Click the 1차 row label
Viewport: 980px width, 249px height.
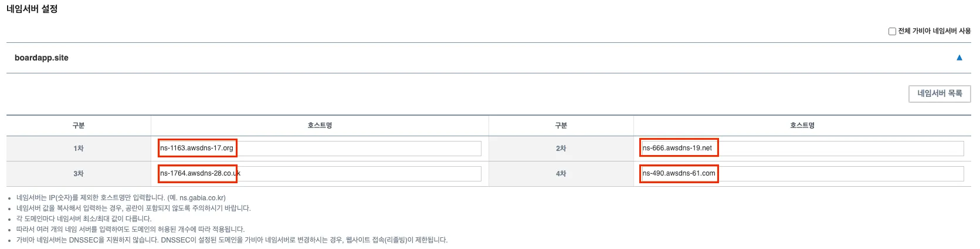[79, 149]
